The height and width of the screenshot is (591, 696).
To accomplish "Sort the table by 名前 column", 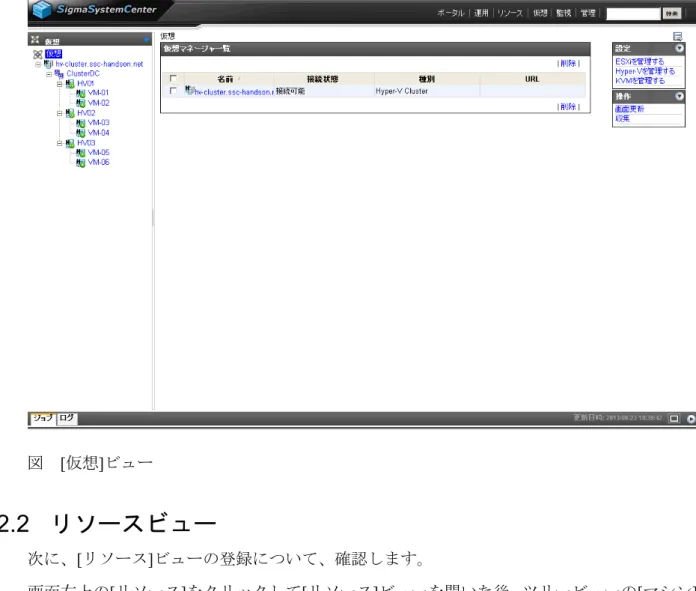I will click(225, 79).
